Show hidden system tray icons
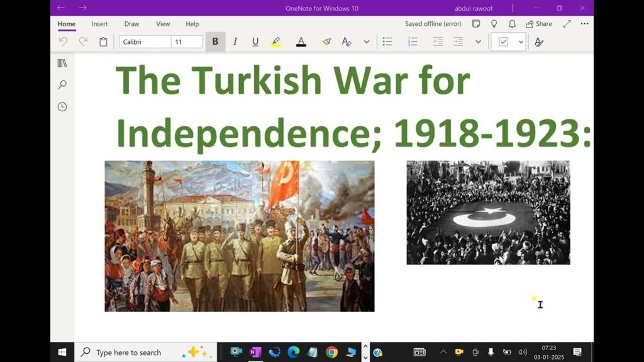The width and height of the screenshot is (644, 362). tap(443, 352)
